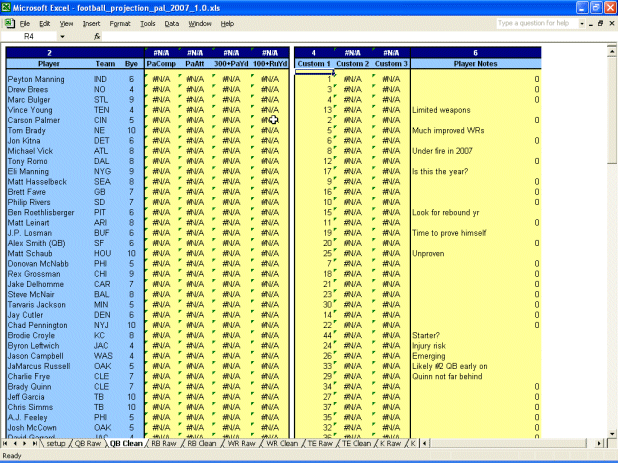618x463 pixels.
Task: Click the PaComp column header
Action: (x=161, y=63)
